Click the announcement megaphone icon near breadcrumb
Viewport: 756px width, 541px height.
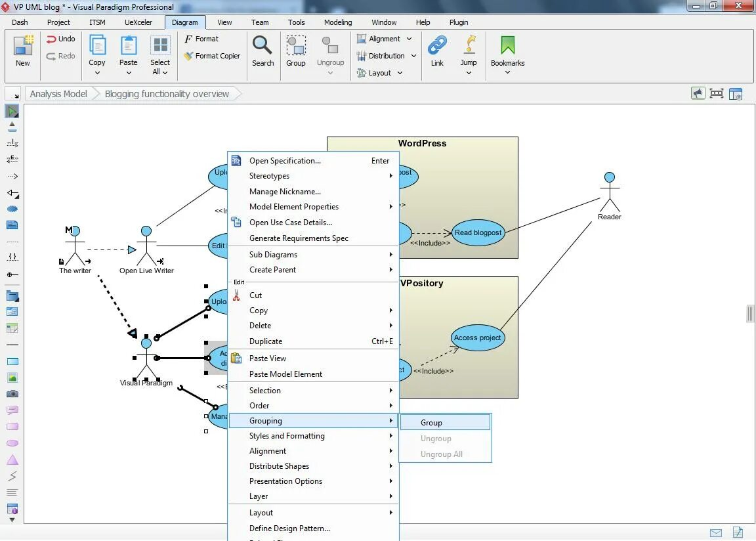click(x=698, y=93)
